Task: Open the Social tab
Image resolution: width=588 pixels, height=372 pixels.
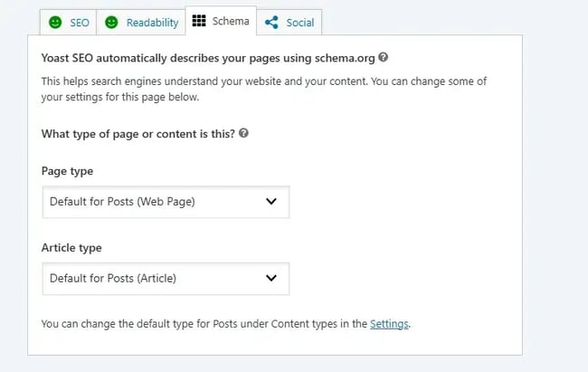Action: pyautogui.click(x=289, y=22)
